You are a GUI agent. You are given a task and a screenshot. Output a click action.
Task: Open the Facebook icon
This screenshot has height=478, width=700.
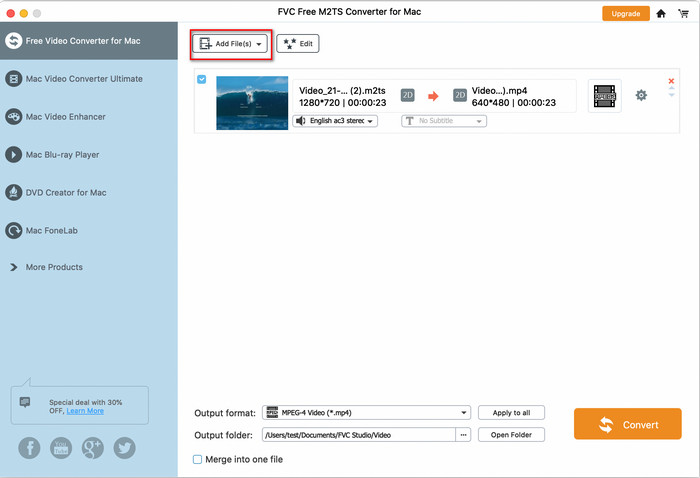pyautogui.click(x=29, y=448)
